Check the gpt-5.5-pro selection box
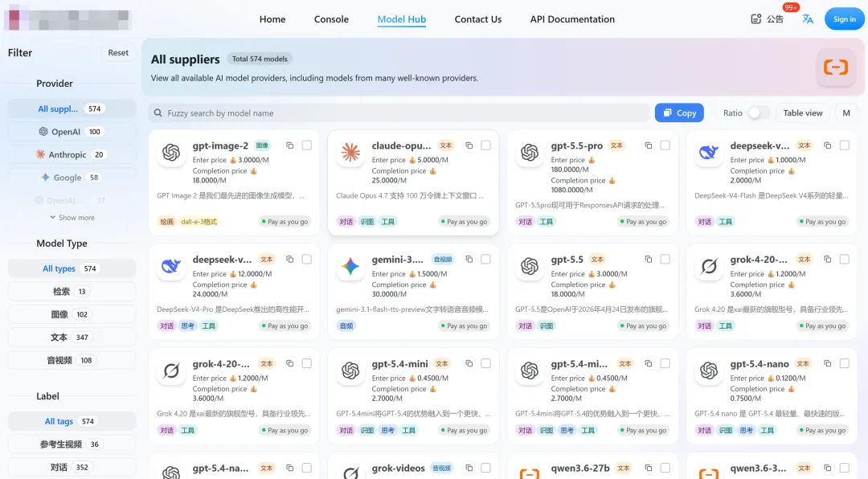 (x=665, y=145)
